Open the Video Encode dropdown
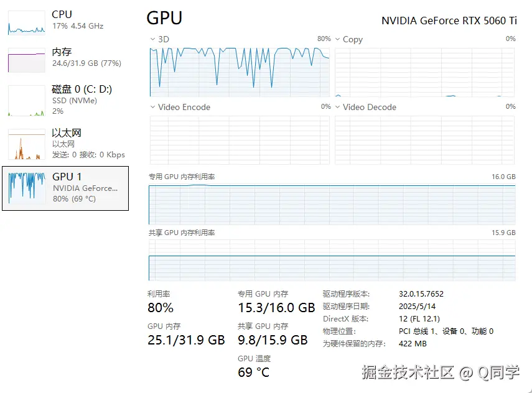532x393 pixels. (x=152, y=107)
